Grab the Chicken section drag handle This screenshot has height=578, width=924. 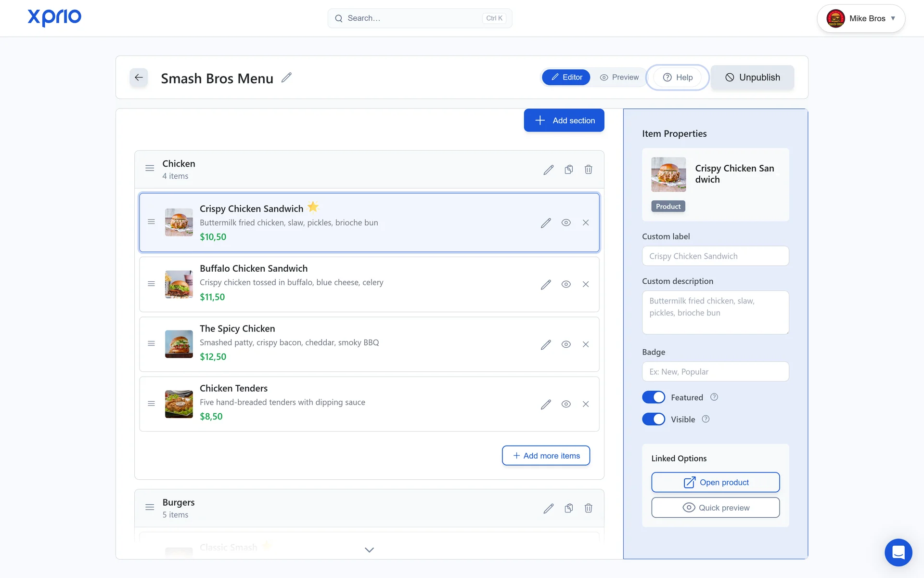pos(150,168)
